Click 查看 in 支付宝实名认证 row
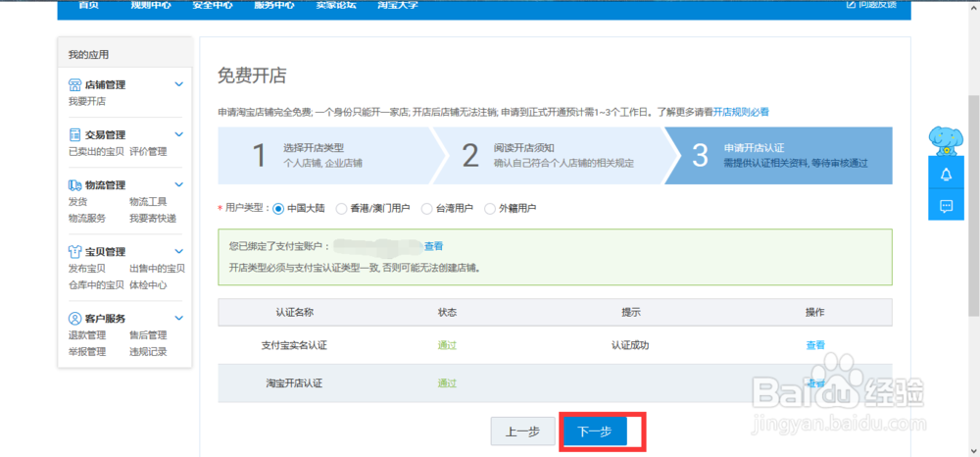 tap(815, 345)
